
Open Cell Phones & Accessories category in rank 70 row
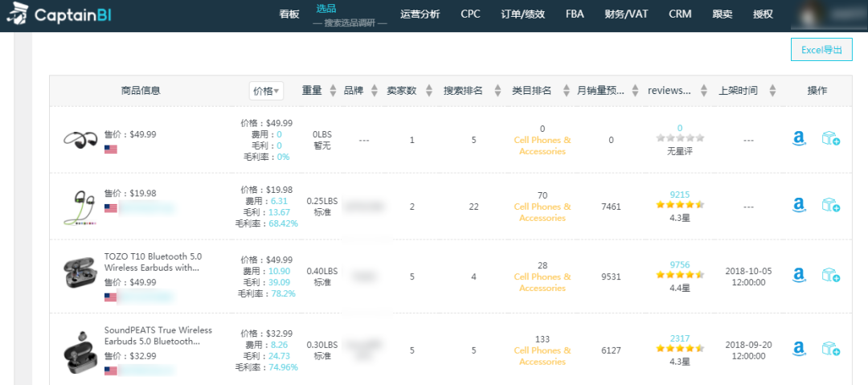[542, 212]
